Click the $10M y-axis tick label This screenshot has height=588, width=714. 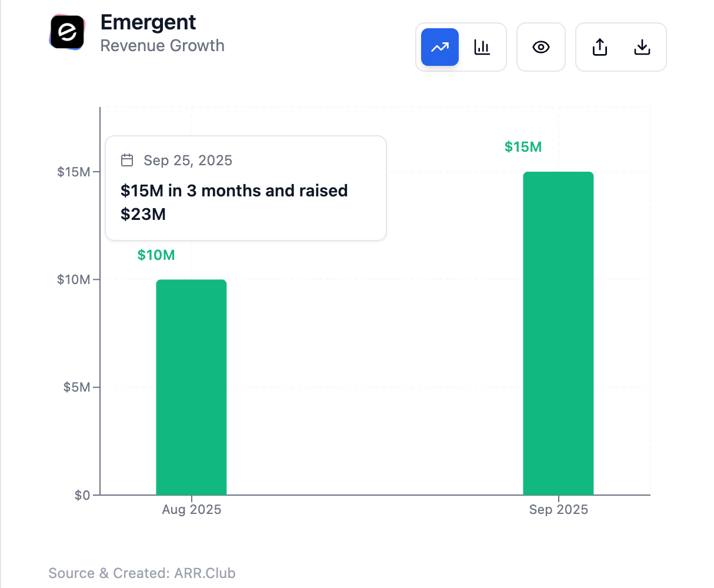coord(74,279)
